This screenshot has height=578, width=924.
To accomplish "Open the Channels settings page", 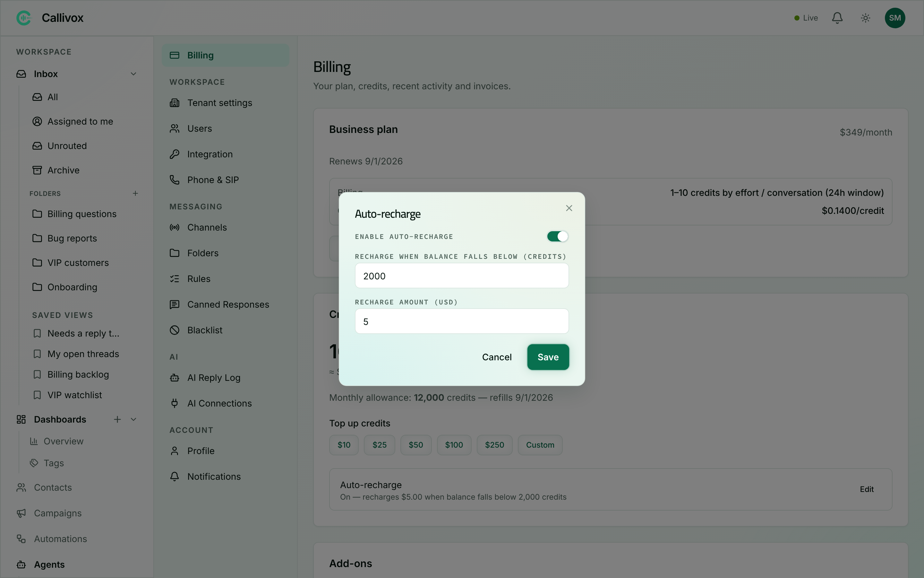I will (225, 227).
